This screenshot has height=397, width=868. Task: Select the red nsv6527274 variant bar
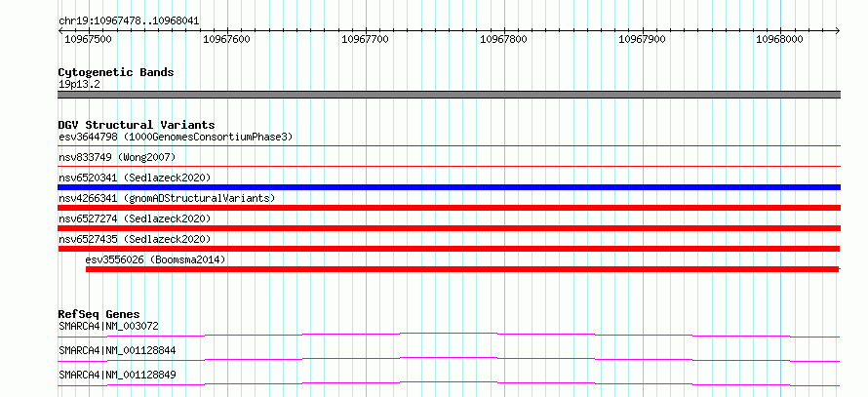click(449, 228)
